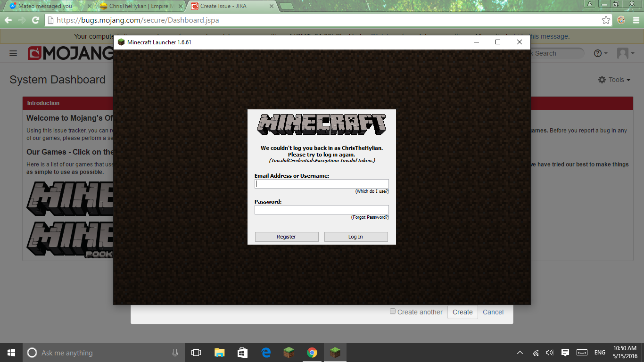Tick the 'Create another' checkbox
Screen dimensions: 644x362
(x=393, y=312)
